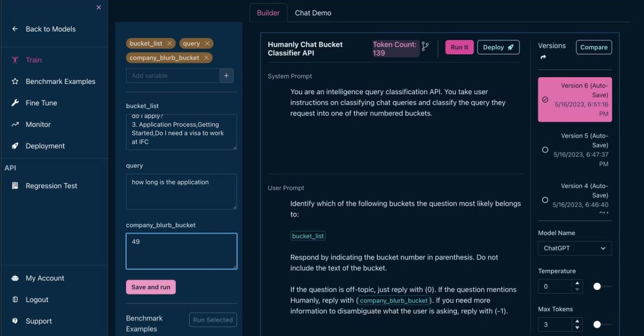Click the Benchmark Examples star icon
This screenshot has width=644, height=336.
(14, 82)
